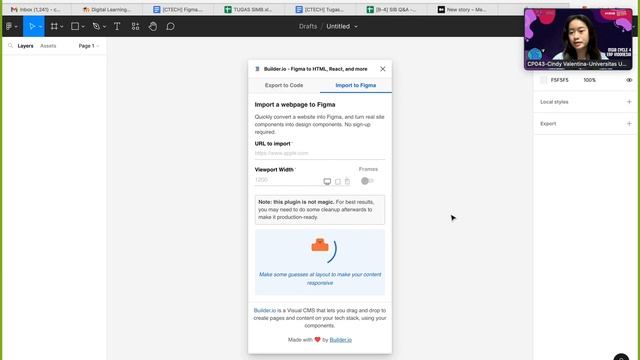Click the Builder.io plugin logo icon
The image size is (640, 360).
click(257, 69)
